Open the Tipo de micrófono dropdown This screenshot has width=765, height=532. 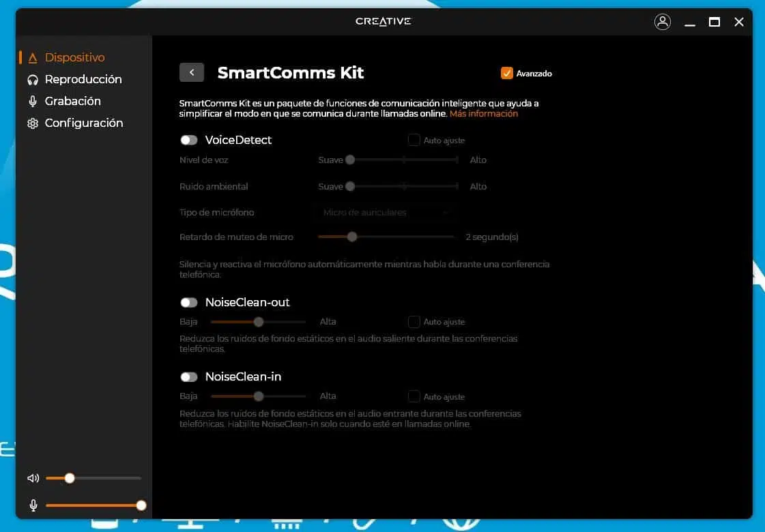tap(384, 213)
